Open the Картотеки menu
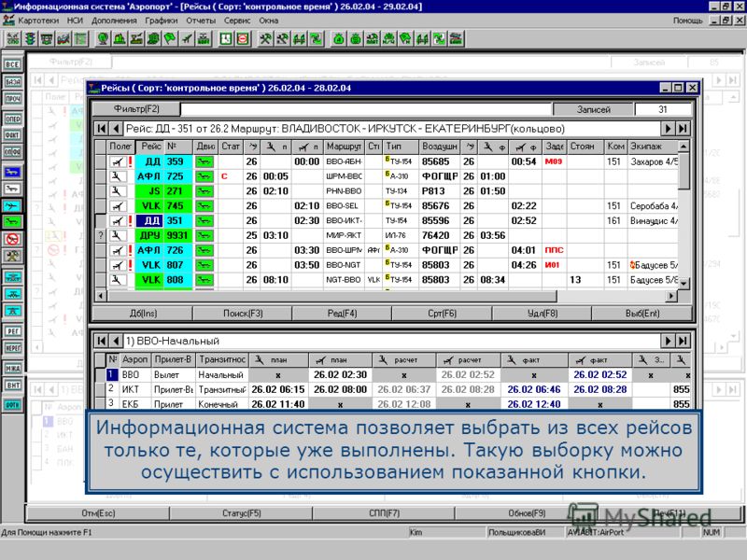747x560 pixels. 38,21
